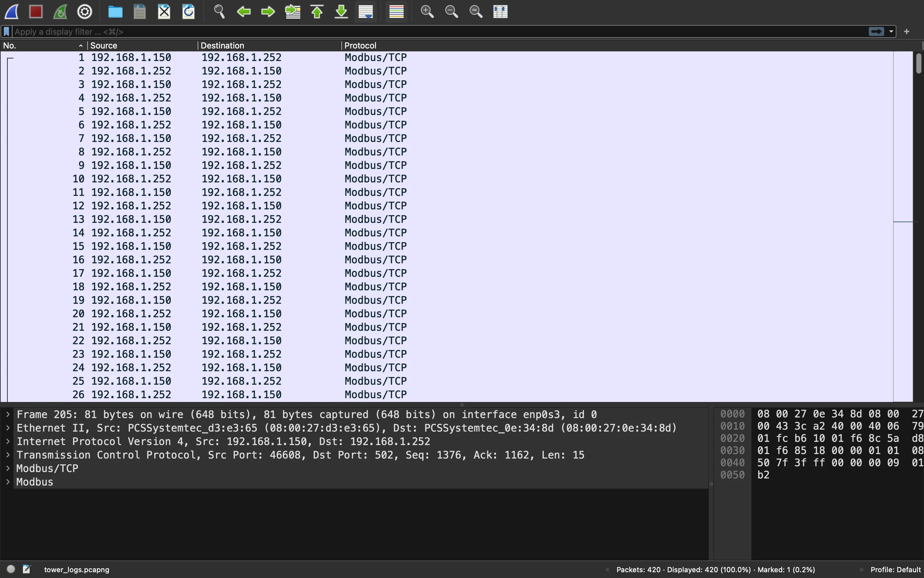Image resolution: width=924 pixels, height=578 pixels.
Task: Open expert information status bar circle
Action: pos(11,569)
